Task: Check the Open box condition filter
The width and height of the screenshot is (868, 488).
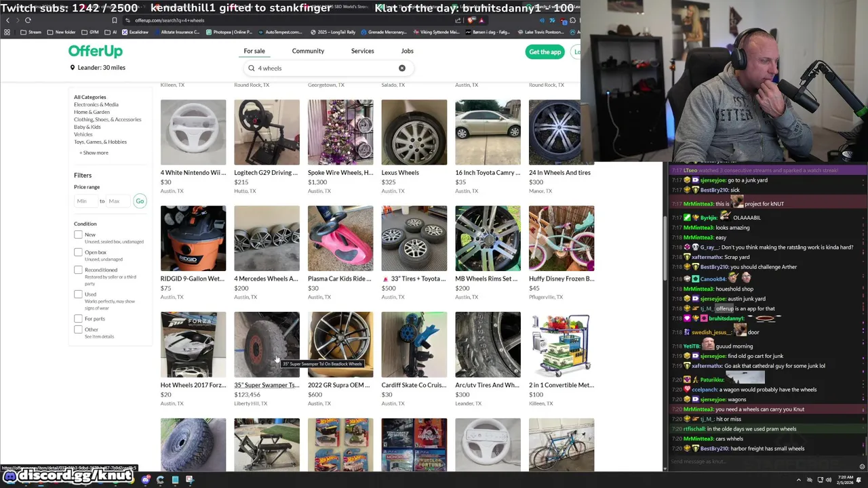Action: pyautogui.click(x=78, y=252)
